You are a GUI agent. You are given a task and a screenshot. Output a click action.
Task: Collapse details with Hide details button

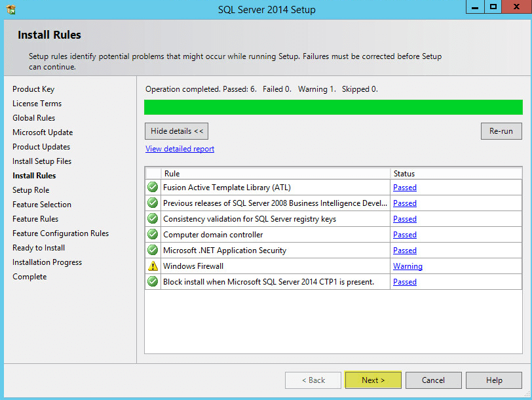(176, 130)
